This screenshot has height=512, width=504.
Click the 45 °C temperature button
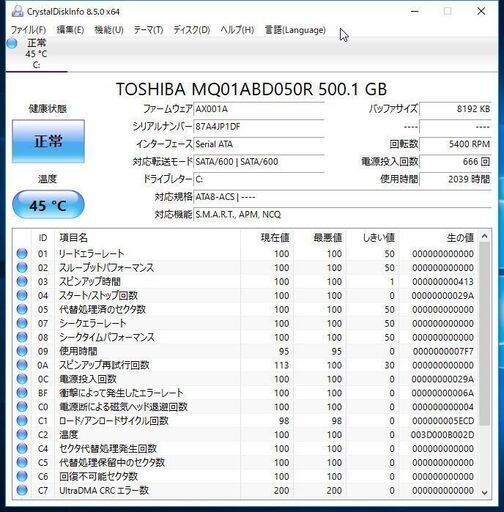48,205
